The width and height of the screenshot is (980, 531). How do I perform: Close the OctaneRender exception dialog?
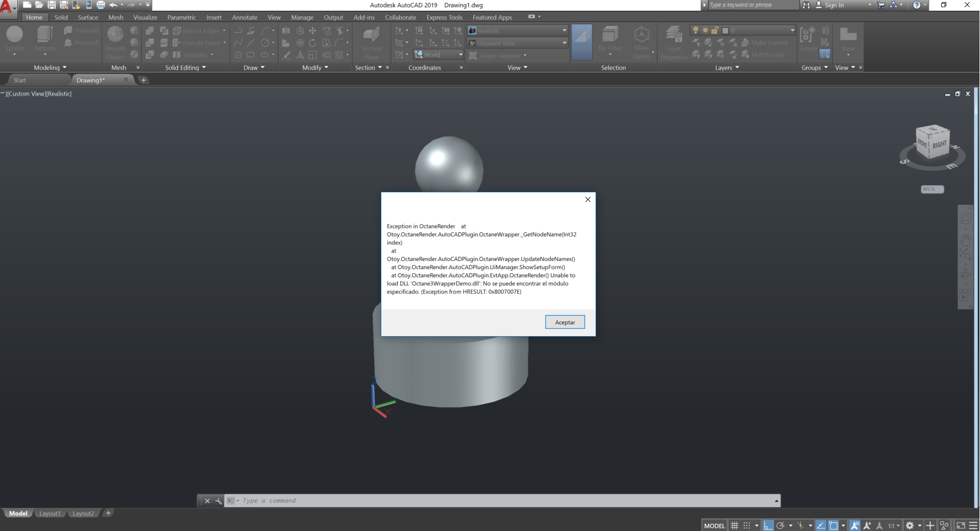coord(588,200)
